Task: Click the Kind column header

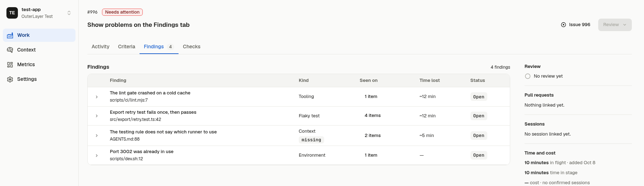Action: tap(304, 80)
